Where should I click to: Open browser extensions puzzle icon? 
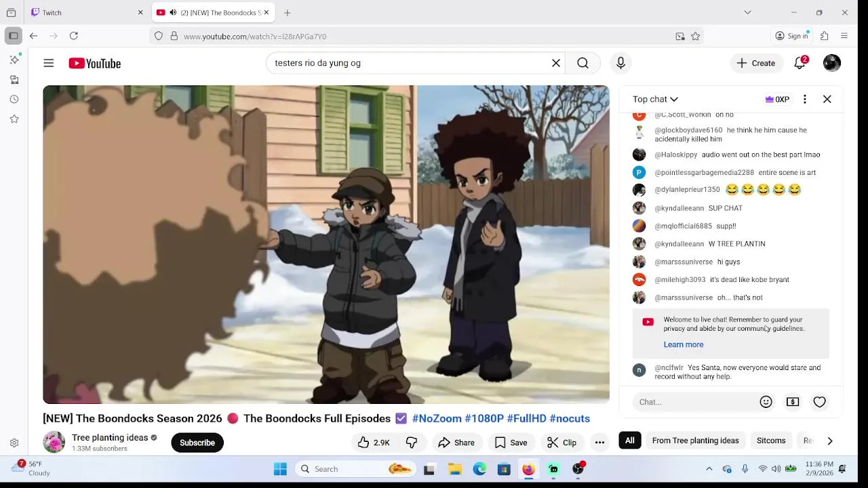(825, 36)
